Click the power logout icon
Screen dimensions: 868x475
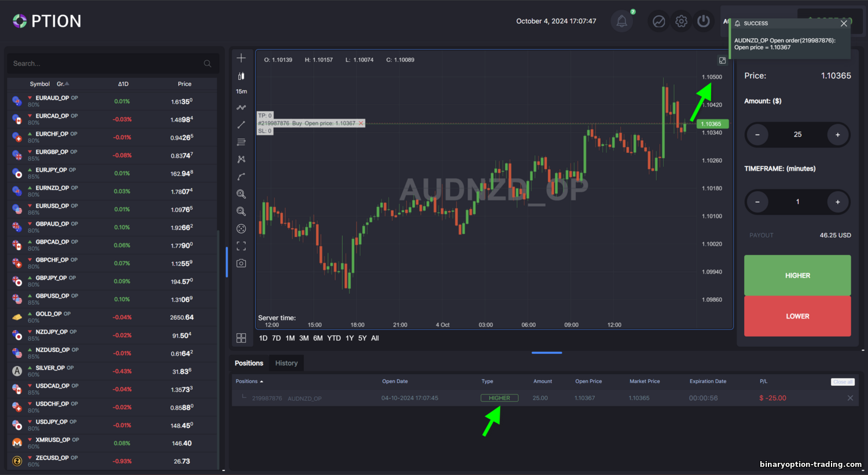[x=703, y=21]
